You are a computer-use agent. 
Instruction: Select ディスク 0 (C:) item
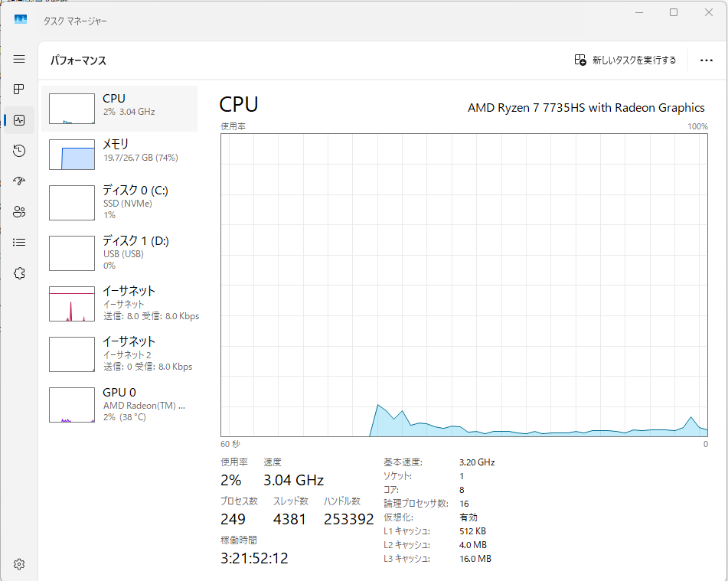click(x=119, y=203)
